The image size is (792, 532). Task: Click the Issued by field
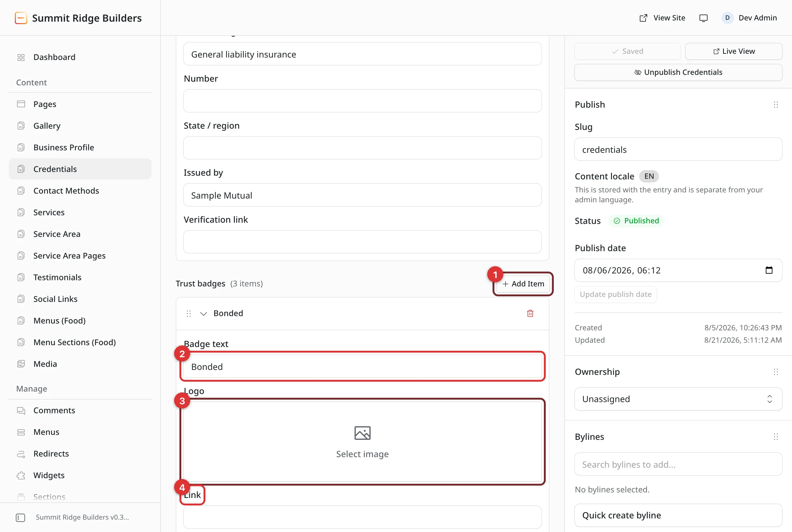(x=362, y=195)
